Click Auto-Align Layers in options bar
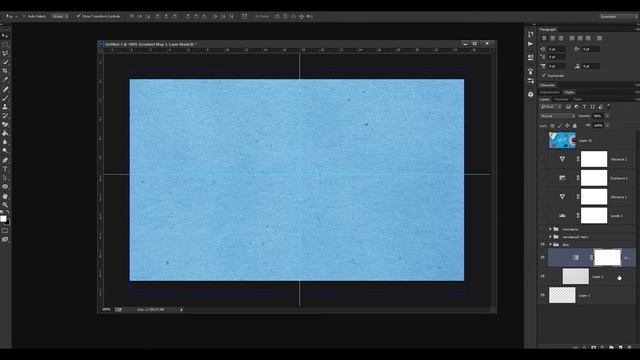Image resolution: width=640 pixels, height=360 pixels. tap(244, 16)
